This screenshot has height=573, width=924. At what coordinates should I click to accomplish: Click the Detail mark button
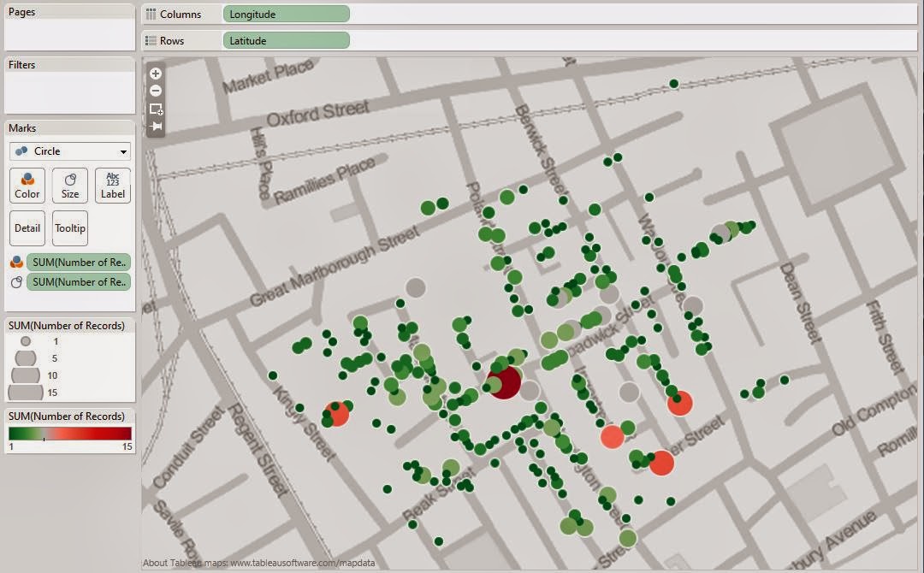tap(27, 227)
